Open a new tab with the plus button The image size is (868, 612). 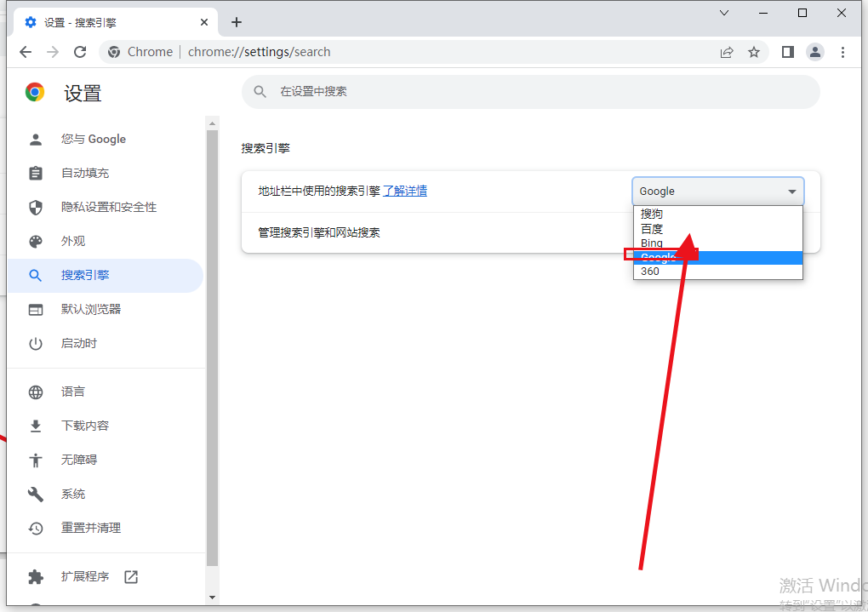pyautogui.click(x=237, y=22)
